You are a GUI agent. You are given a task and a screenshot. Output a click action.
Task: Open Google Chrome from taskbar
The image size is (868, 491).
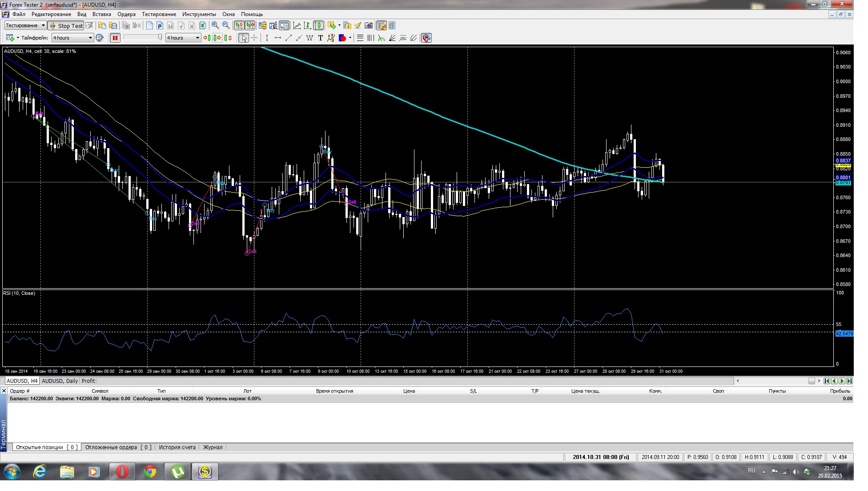(x=150, y=472)
